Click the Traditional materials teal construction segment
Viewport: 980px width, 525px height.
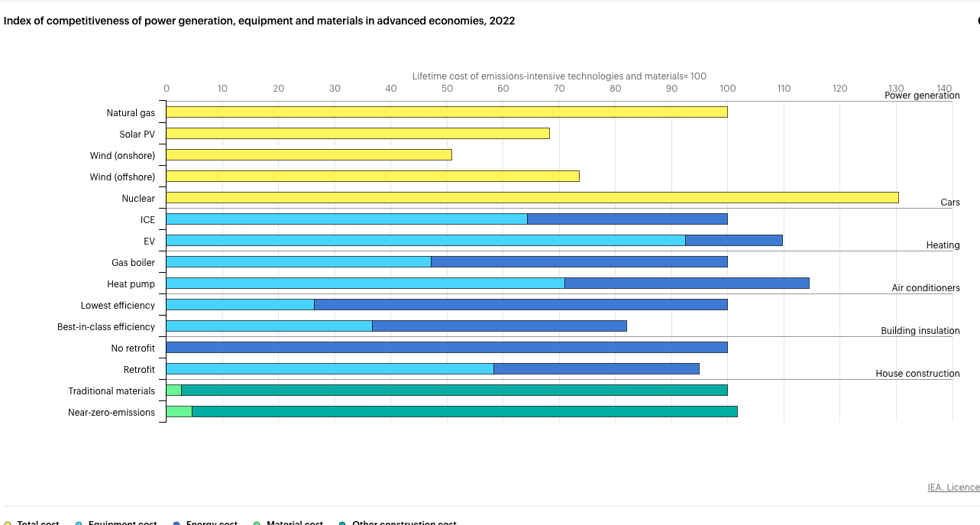point(454,391)
